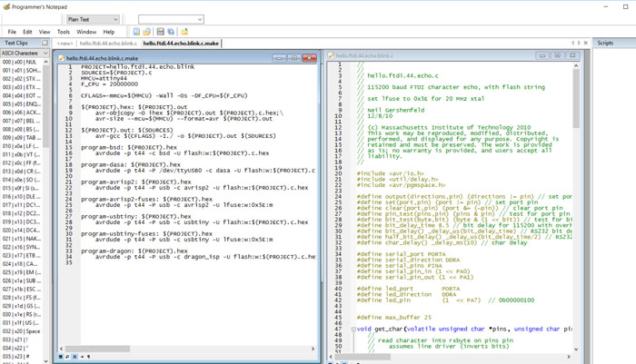636x364 pixels.
Task: Maximize the hello.ftdi.44.echo.blink.c.make child window
Action: pos(294,58)
